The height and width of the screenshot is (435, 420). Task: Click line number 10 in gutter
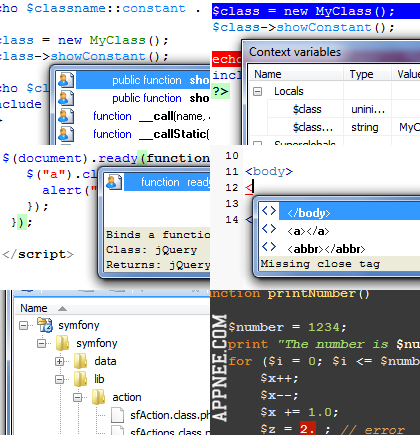pos(232,156)
